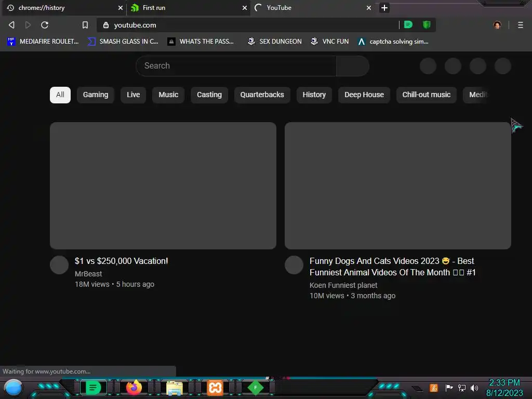Reload the YouTube page
Viewport: 532px width, 399px height.
[x=45, y=25]
